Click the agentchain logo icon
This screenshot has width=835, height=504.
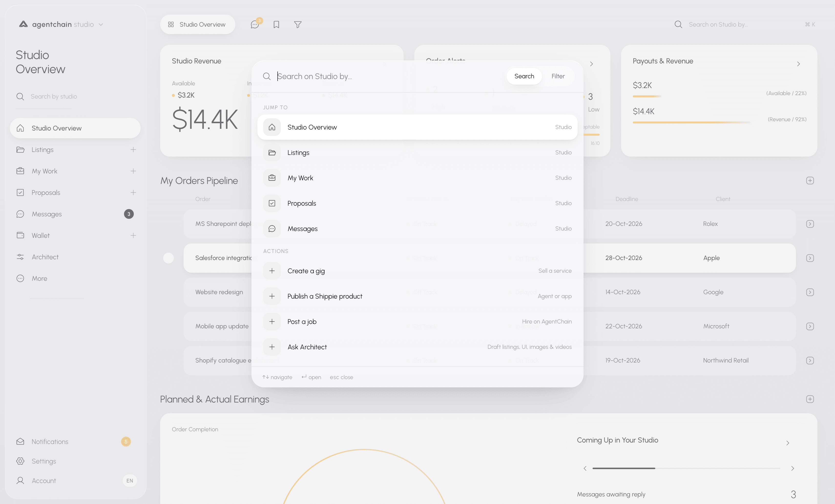(x=23, y=24)
